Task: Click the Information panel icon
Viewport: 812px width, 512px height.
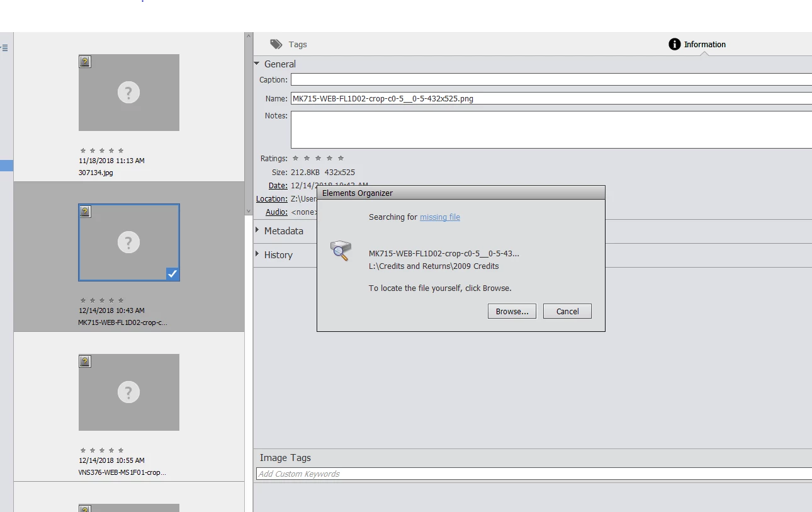Action: tap(674, 44)
